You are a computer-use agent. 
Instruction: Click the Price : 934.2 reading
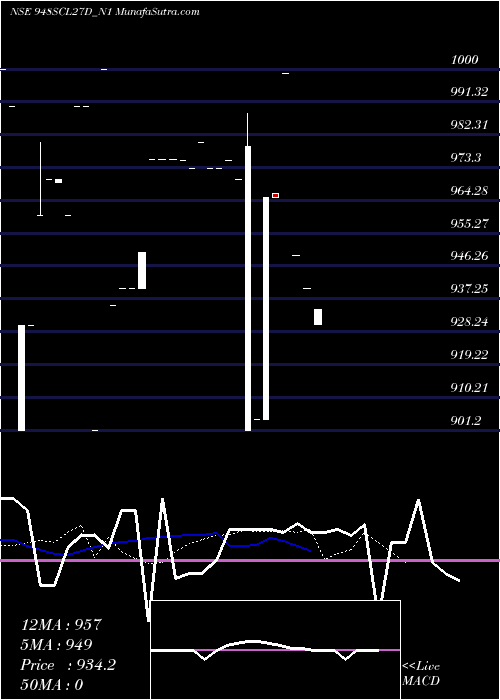point(68,665)
